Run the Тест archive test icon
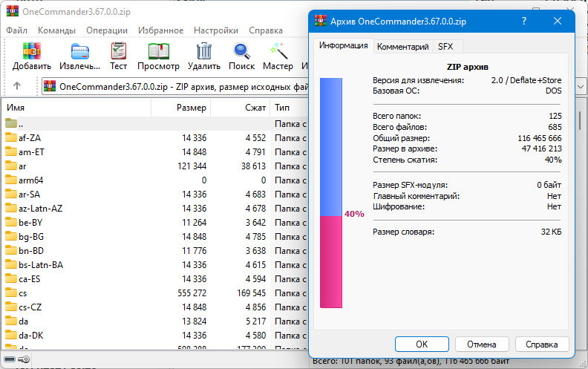 (x=119, y=51)
